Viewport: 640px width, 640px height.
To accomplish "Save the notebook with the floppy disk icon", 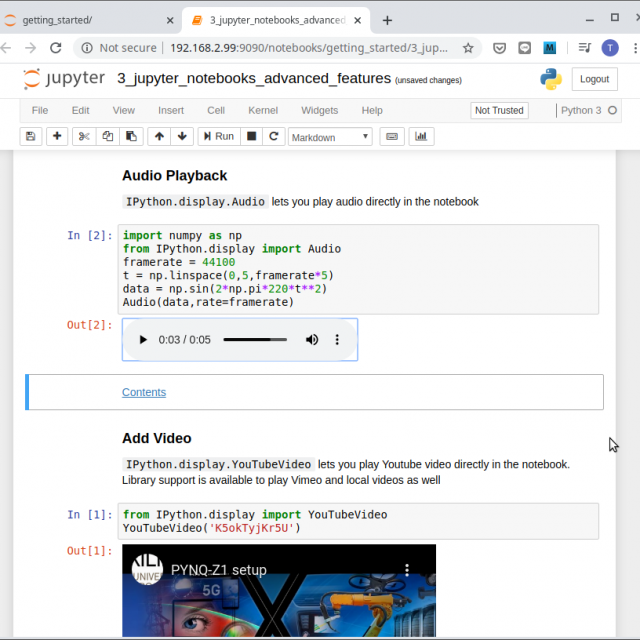I will click(30, 136).
